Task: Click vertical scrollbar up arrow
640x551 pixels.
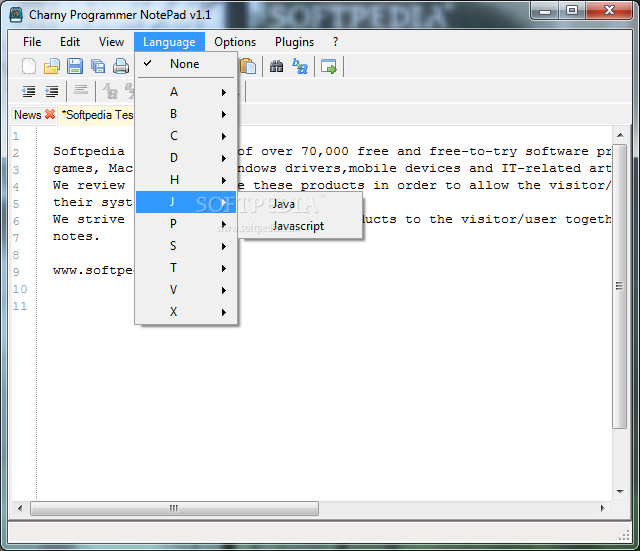Action: coord(620,135)
